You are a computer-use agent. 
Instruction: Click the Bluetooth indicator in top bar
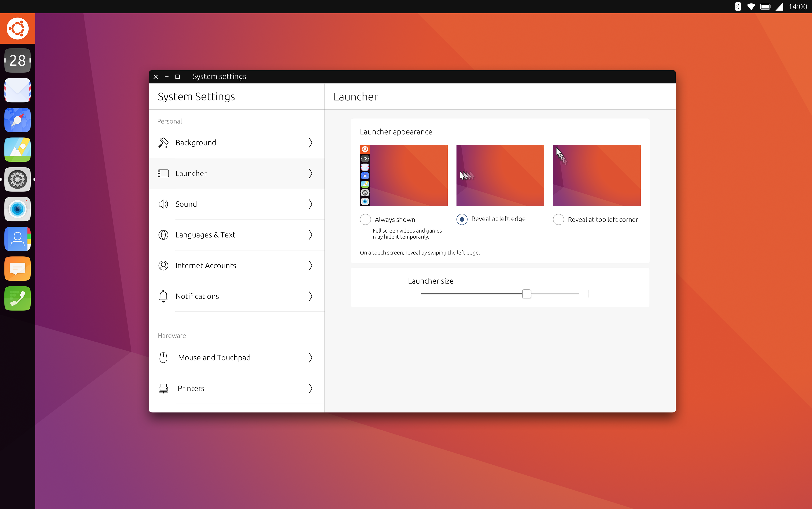click(x=738, y=7)
